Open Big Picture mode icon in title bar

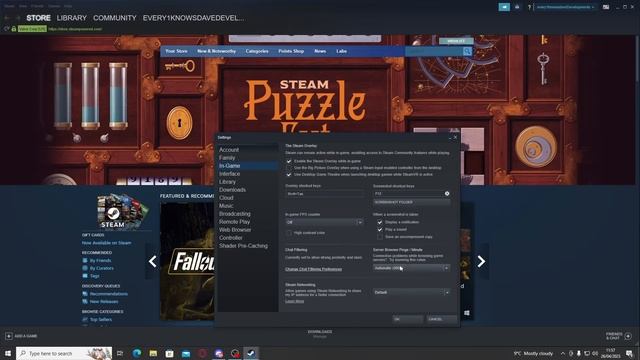point(606,7)
